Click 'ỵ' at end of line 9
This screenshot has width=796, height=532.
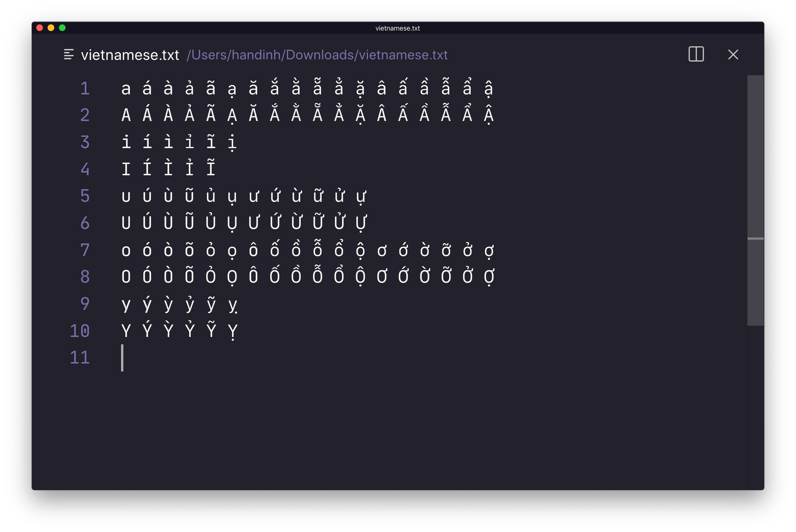point(233,306)
